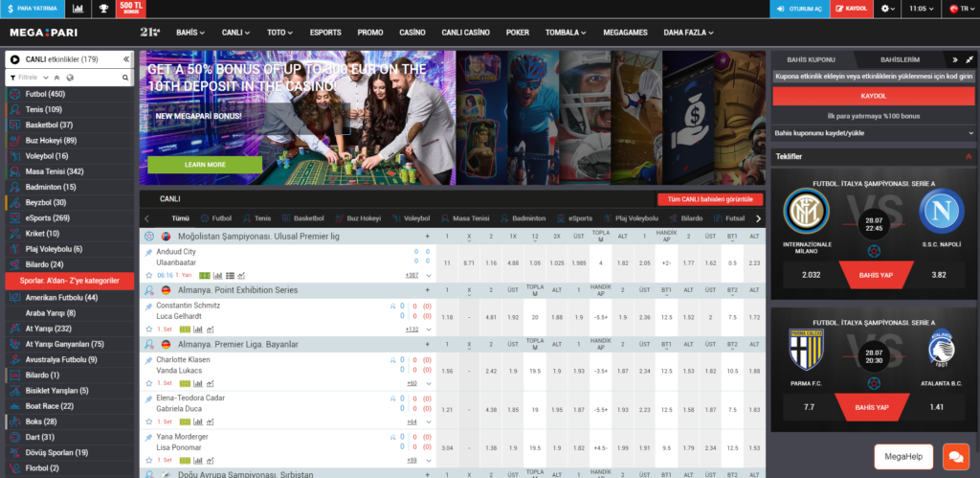This screenshot has height=478, width=980.
Task: Click PARA YATIRMA deposit button
Action: [x=33, y=9]
